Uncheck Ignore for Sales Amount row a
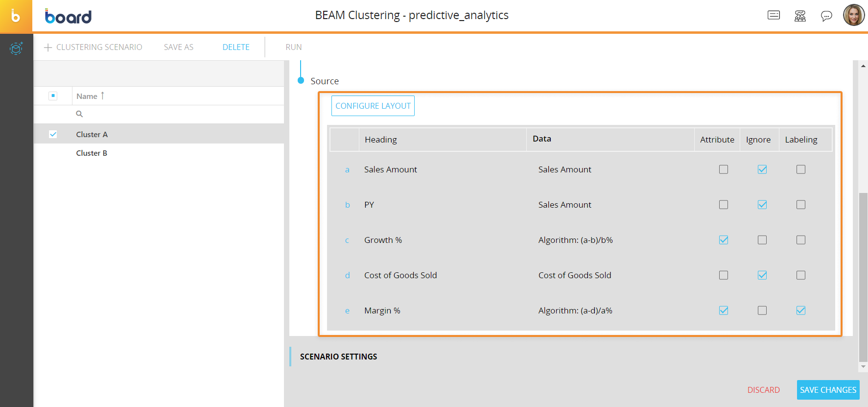 (x=762, y=169)
